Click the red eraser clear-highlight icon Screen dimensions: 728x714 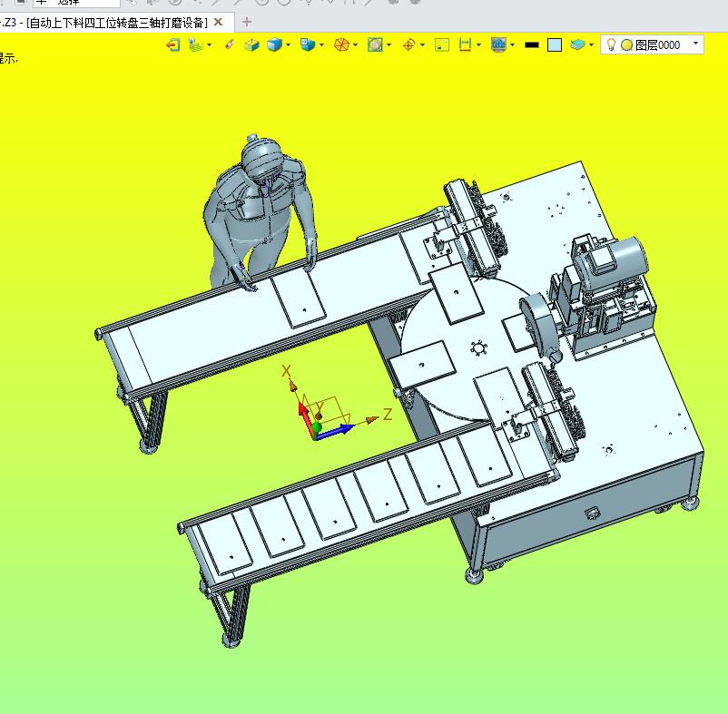tap(230, 45)
